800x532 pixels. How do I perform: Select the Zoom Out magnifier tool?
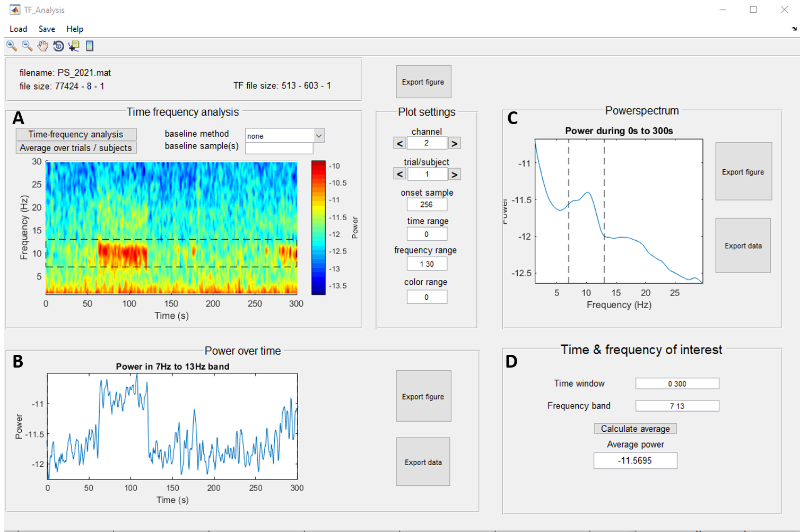click(x=27, y=46)
